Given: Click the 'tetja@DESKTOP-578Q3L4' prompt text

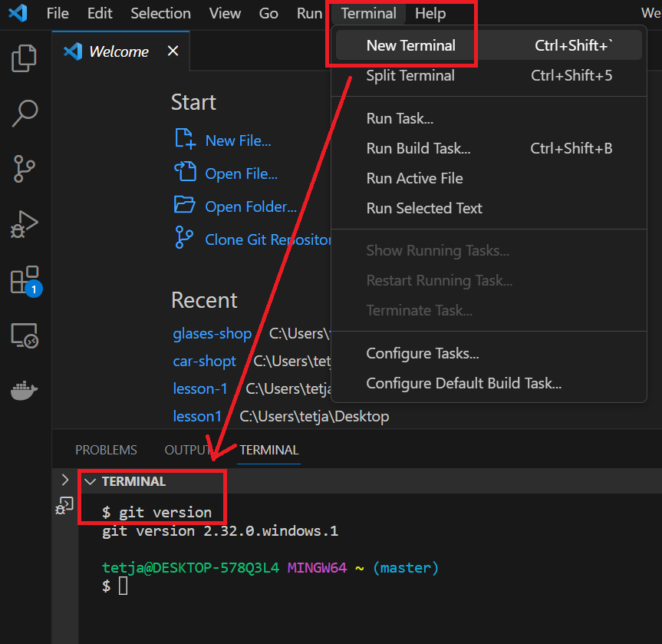Looking at the screenshot, I should 190,568.
